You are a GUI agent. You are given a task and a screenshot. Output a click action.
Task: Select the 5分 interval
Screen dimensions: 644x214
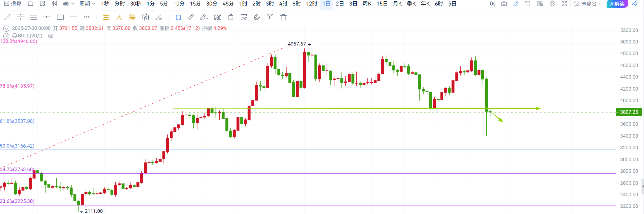(164, 4)
